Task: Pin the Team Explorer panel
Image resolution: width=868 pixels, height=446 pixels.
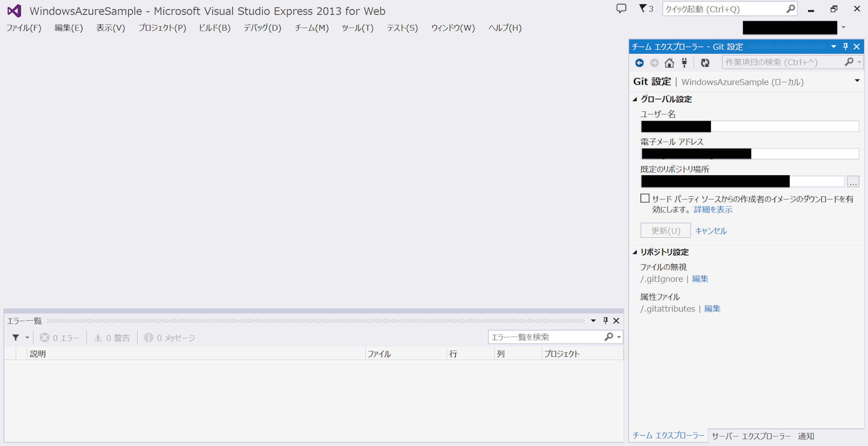Action: [845, 47]
